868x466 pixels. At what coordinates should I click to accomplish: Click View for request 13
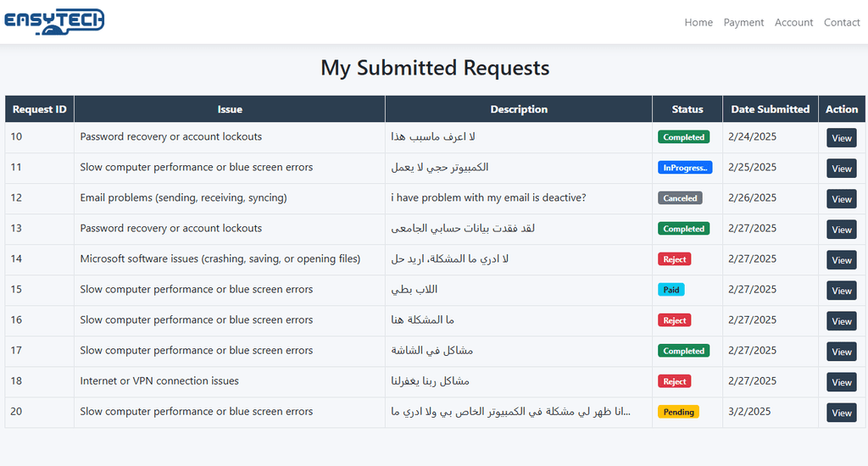842,229
